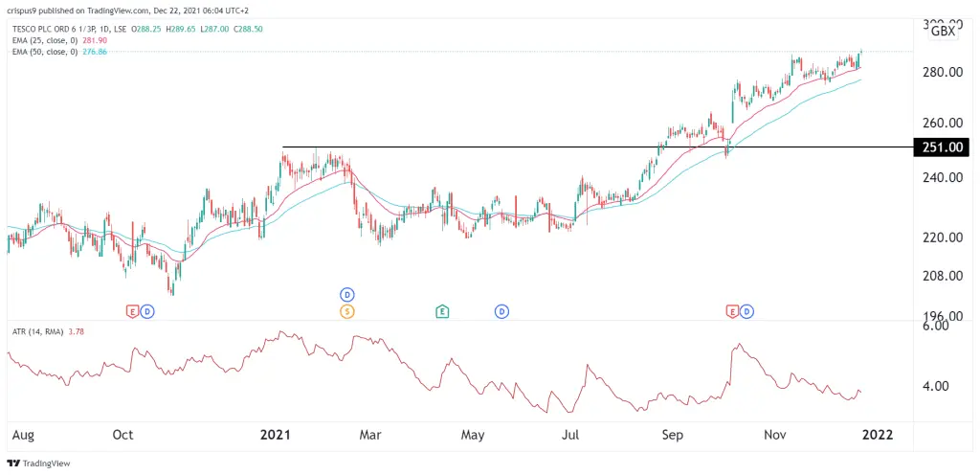Click the 220.00 price axis label

pos(944,237)
